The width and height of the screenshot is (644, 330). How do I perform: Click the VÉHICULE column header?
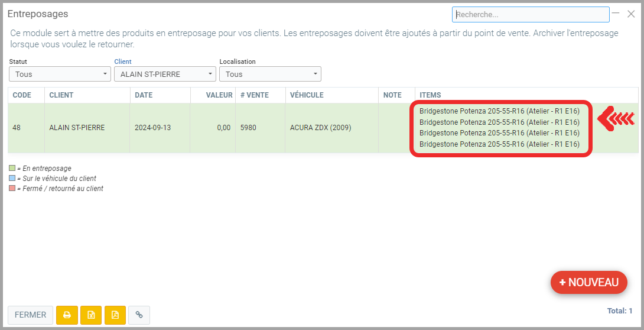tap(307, 95)
